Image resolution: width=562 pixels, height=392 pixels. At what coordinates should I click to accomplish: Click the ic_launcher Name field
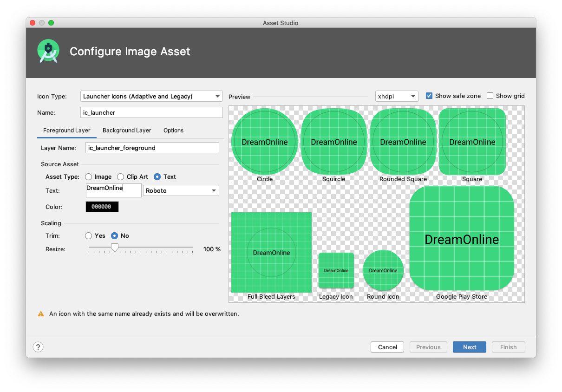tap(151, 112)
